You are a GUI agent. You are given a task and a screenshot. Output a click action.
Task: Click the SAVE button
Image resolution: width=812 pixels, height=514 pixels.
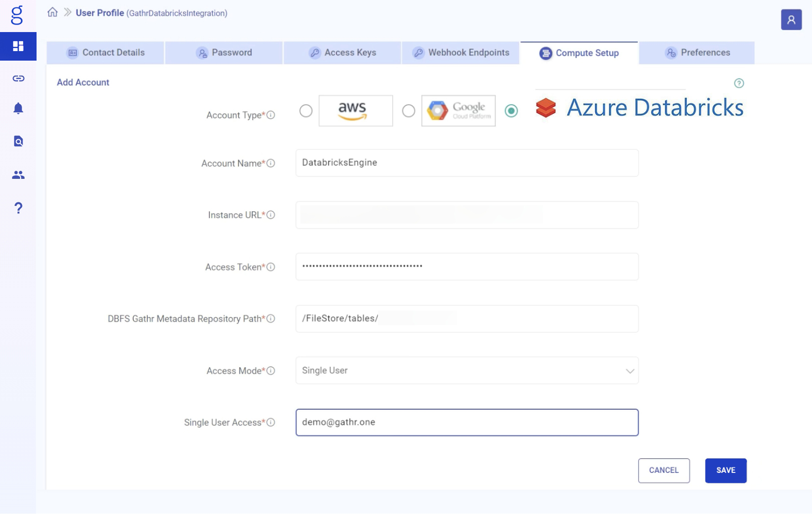pyautogui.click(x=726, y=470)
